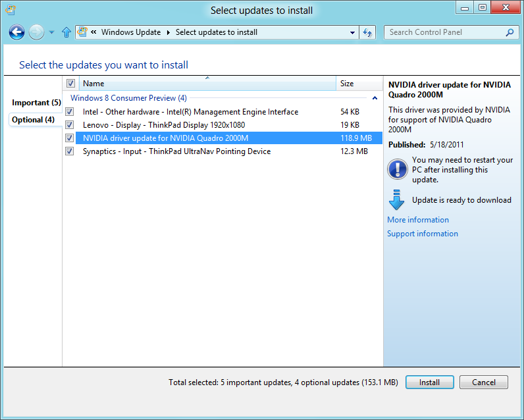Image resolution: width=524 pixels, height=420 pixels.
Task: Click the window system icon in title bar
Action: pyautogui.click(x=11, y=10)
